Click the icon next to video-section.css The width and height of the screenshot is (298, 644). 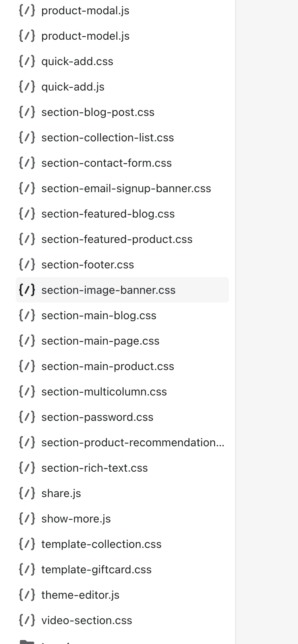[x=27, y=621]
